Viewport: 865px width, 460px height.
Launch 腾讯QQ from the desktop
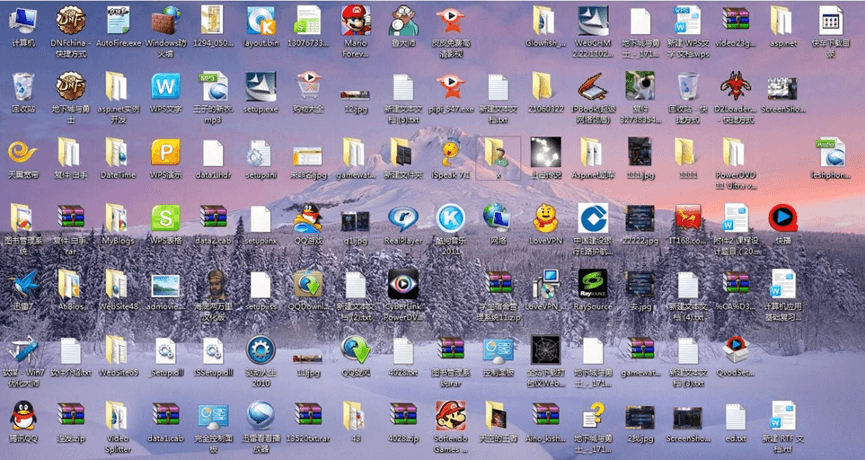(x=22, y=416)
